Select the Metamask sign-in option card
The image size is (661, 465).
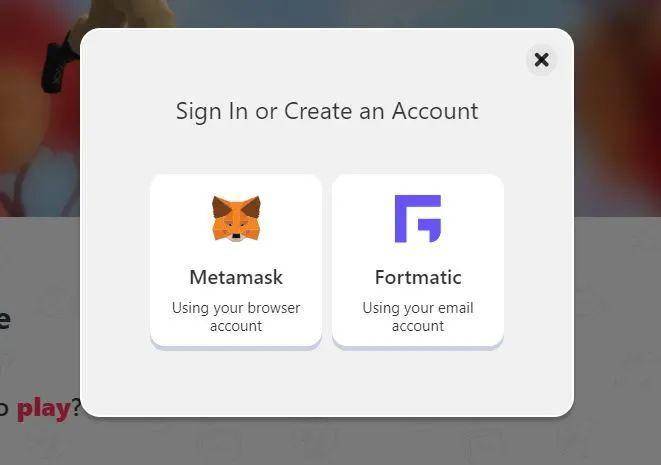(x=236, y=260)
